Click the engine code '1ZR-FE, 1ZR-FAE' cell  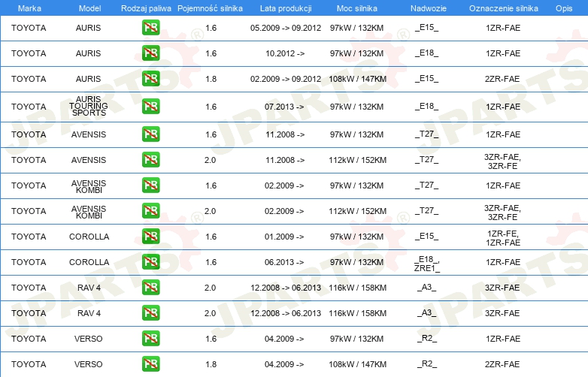(503, 238)
